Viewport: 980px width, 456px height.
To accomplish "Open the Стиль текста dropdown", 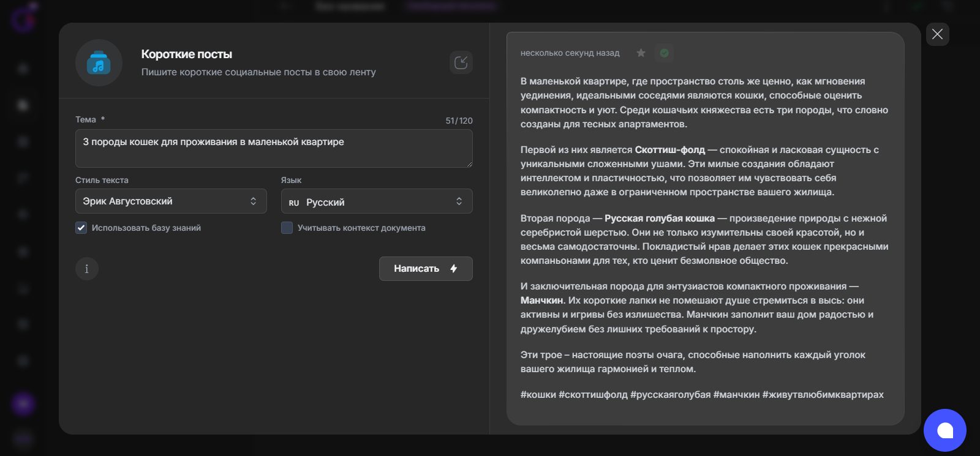I will (171, 201).
